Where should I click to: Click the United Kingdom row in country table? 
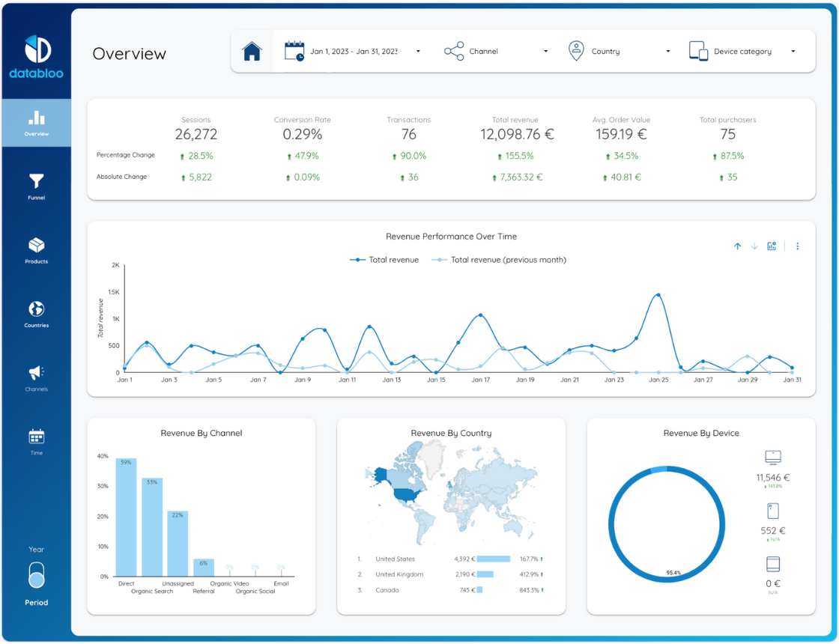pyautogui.click(x=450, y=574)
